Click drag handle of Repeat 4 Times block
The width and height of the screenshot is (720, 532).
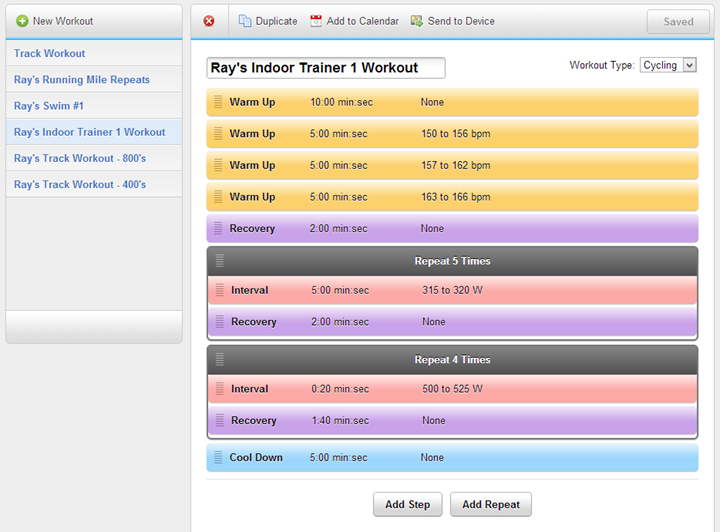click(220, 360)
